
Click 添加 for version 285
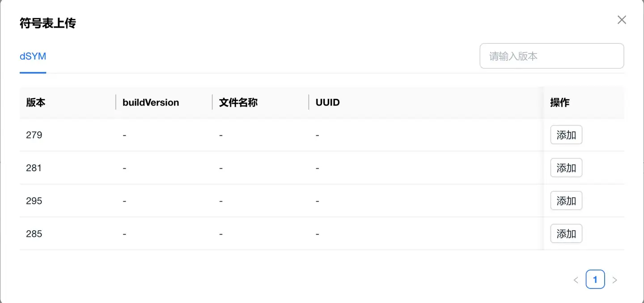(566, 234)
